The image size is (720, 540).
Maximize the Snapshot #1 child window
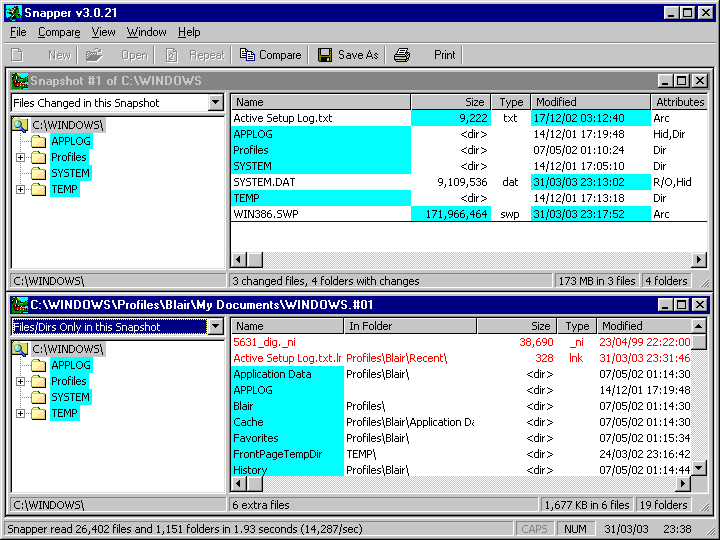(x=682, y=81)
